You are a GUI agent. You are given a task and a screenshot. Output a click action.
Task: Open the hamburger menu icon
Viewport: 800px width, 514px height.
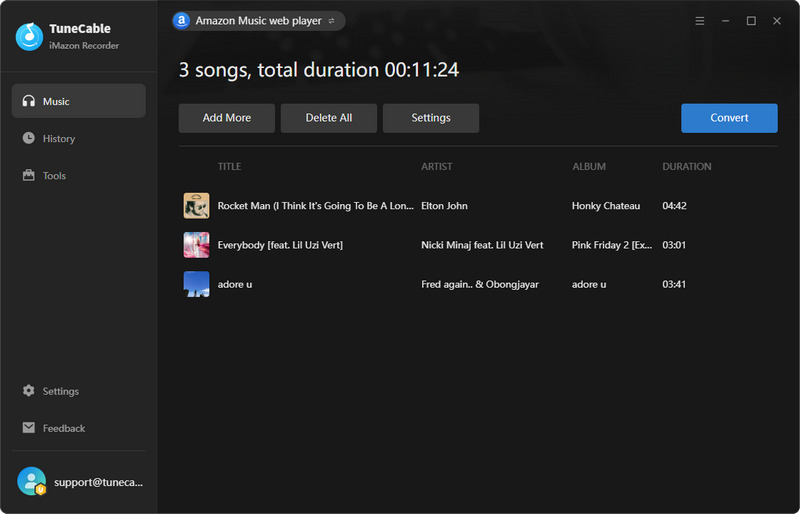click(700, 21)
